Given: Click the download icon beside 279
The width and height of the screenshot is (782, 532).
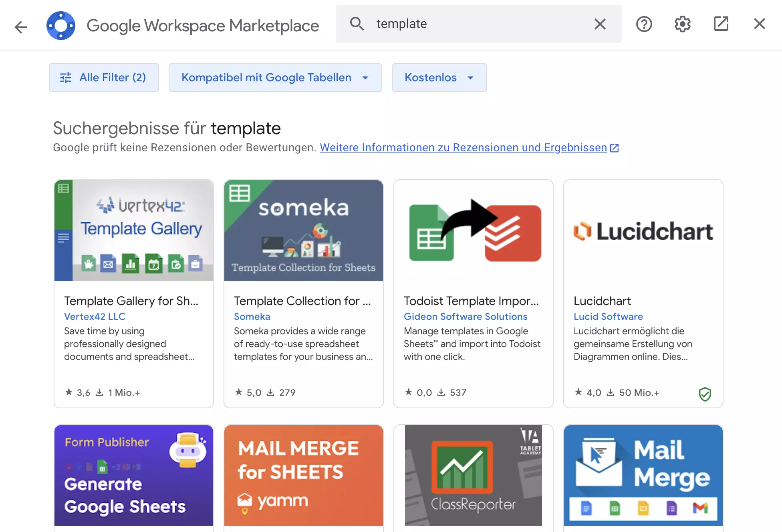Looking at the screenshot, I should tap(270, 392).
